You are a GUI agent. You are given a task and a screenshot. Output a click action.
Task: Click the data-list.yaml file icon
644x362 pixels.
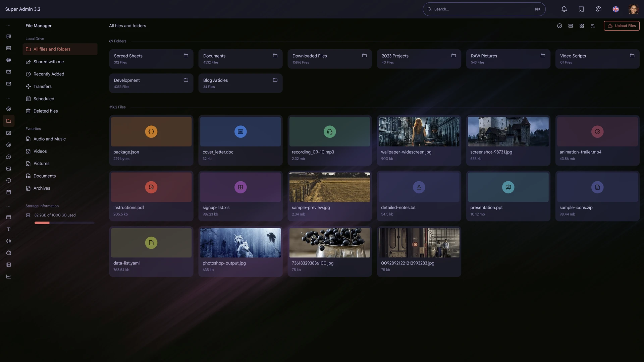(151, 243)
